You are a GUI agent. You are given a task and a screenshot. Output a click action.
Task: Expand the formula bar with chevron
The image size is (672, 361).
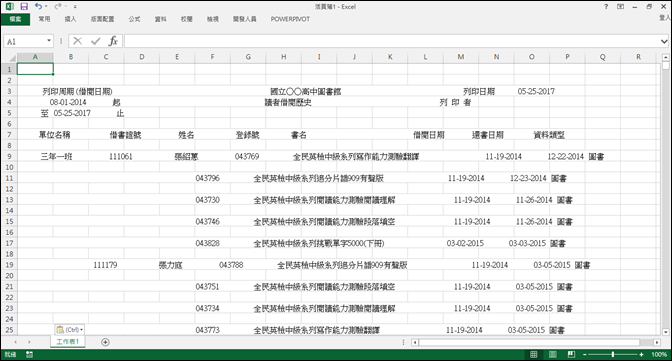pos(664,41)
